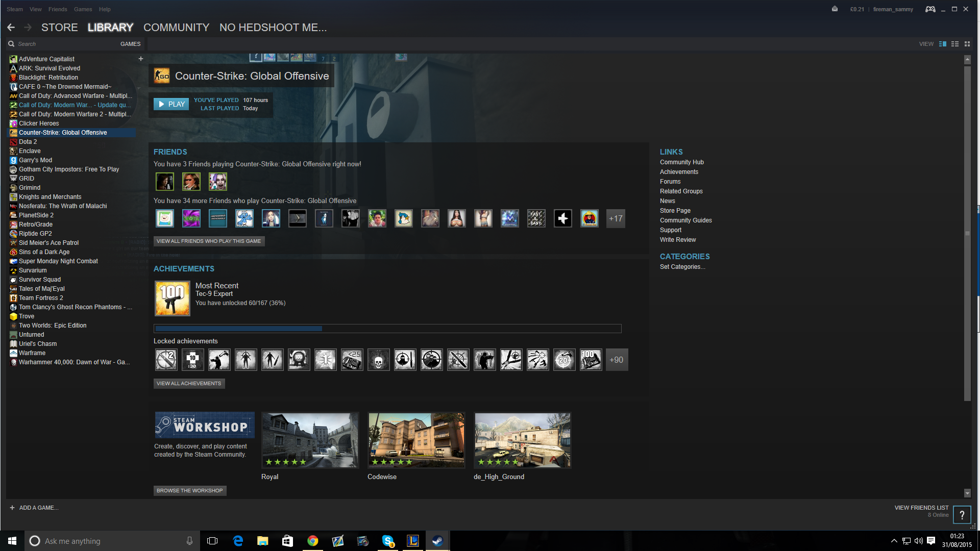Click the Big Picture mode controller icon
Screen dimensions: 980x551
(930, 9)
